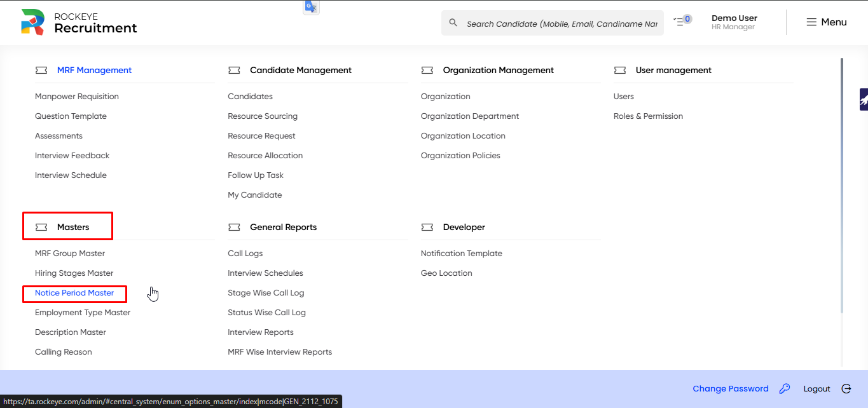This screenshot has height=408, width=868.
Task: Open Interview Schedule under MRF Management
Action: [x=71, y=175]
